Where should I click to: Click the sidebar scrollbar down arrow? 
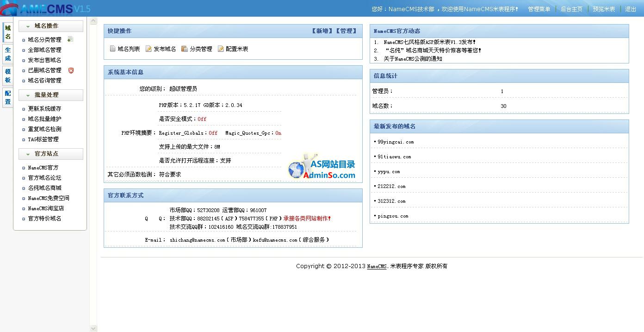click(93, 328)
